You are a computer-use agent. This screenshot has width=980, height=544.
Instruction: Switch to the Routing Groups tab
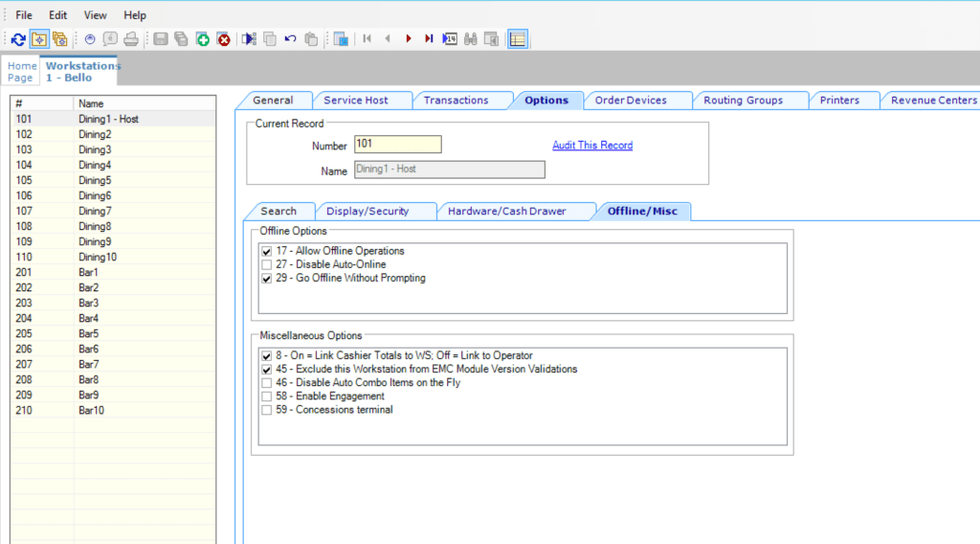(x=743, y=100)
